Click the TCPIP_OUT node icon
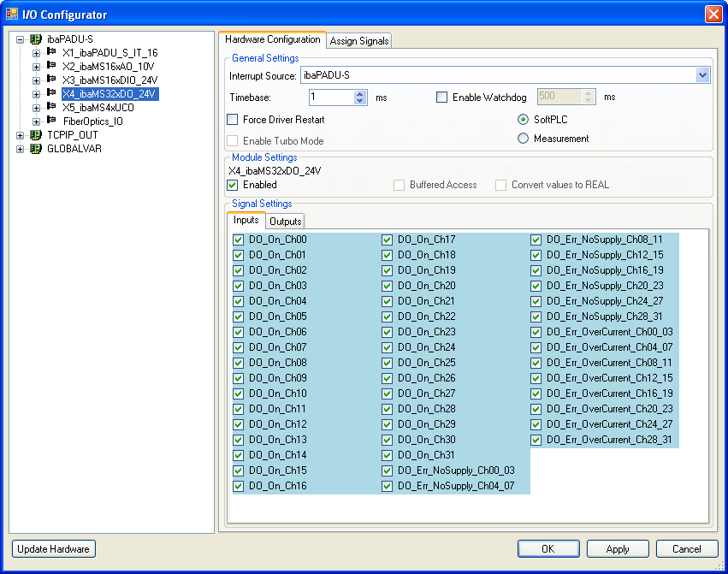 tap(36, 134)
